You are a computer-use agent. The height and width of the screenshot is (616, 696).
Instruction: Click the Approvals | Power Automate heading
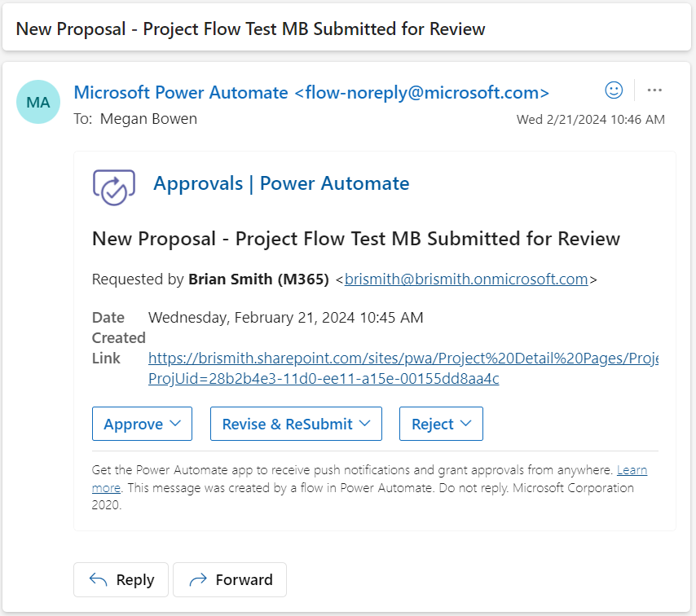[281, 183]
